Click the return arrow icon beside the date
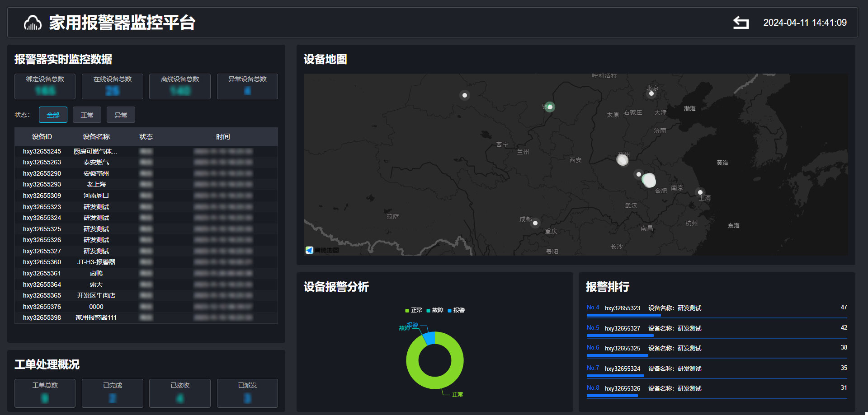Viewport: 868px width, 415px height. point(741,23)
